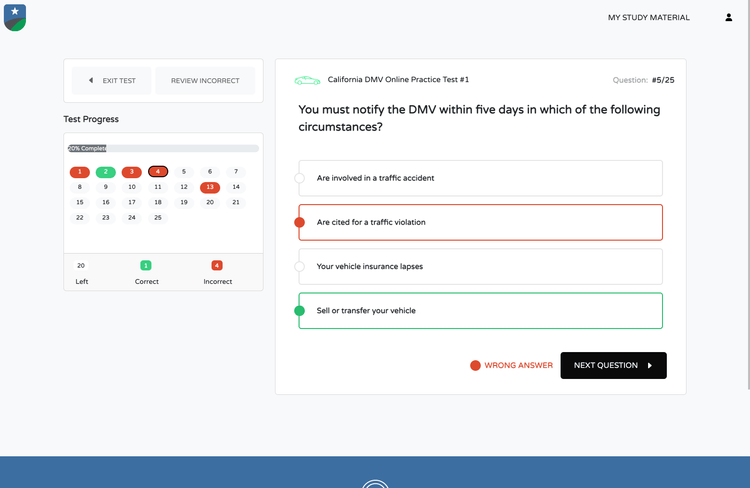Screen dimensions: 750x488
Task: Select 'Are involved in a traffic accident'
Action: tap(480, 178)
